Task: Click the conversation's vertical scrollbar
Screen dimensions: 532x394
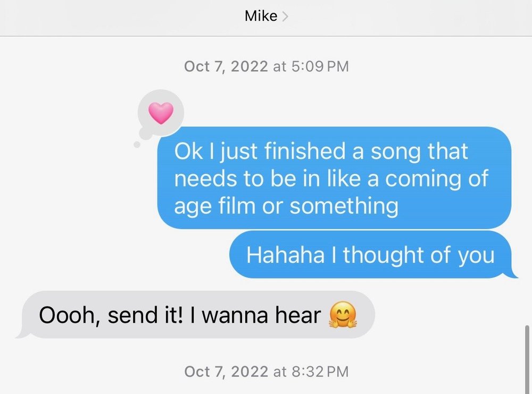Action: click(x=527, y=359)
